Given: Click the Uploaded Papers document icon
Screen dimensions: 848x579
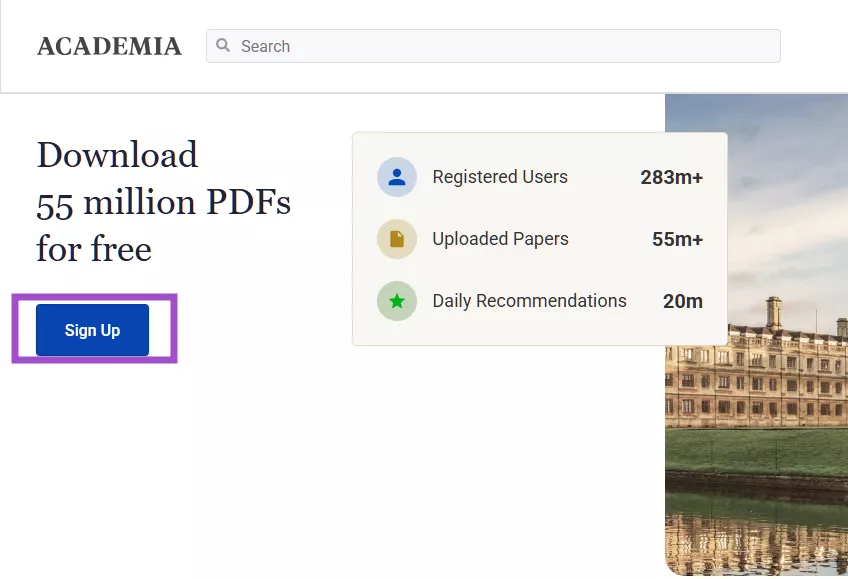Looking at the screenshot, I should click(x=397, y=239).
